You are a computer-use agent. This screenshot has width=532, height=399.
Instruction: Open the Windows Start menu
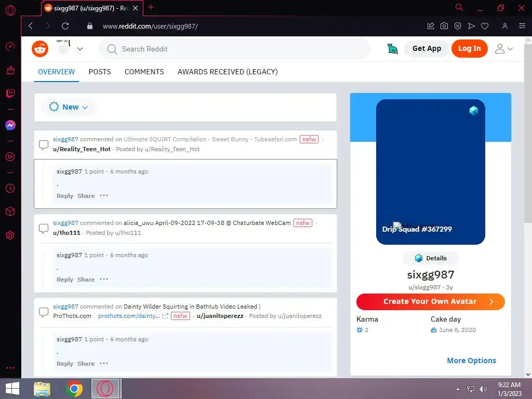pos(12,389)
